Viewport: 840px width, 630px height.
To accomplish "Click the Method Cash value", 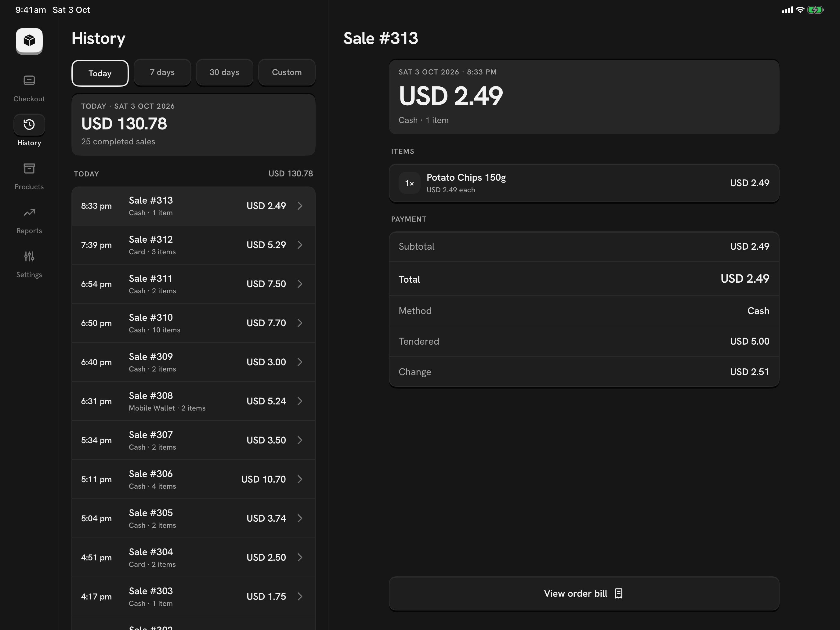I will tap(759, 311).
